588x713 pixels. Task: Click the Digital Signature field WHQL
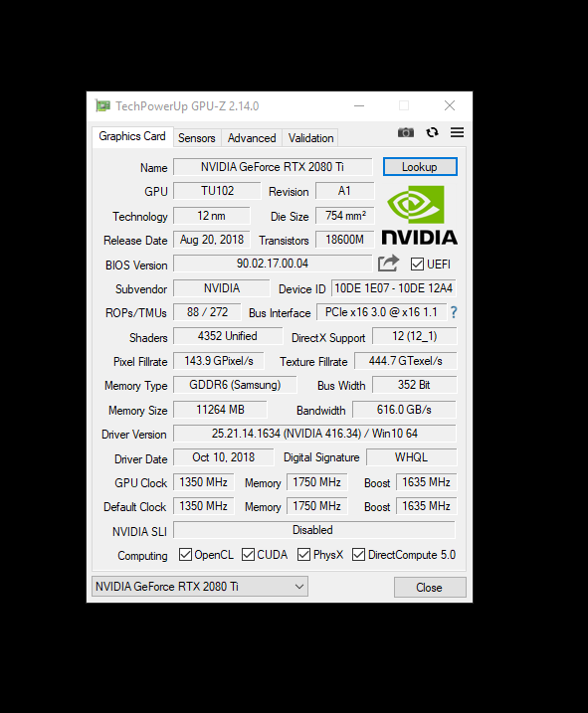point(412,457)
